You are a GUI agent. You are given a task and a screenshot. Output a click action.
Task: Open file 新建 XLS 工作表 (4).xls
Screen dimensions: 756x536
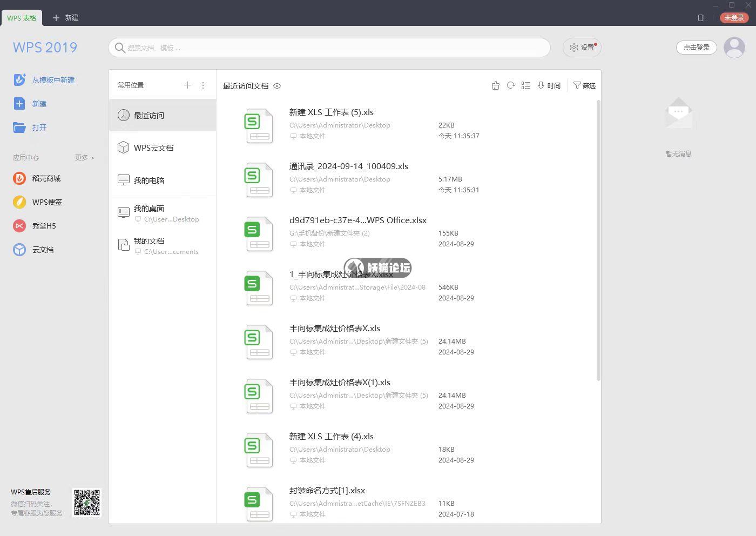point(332,437)
